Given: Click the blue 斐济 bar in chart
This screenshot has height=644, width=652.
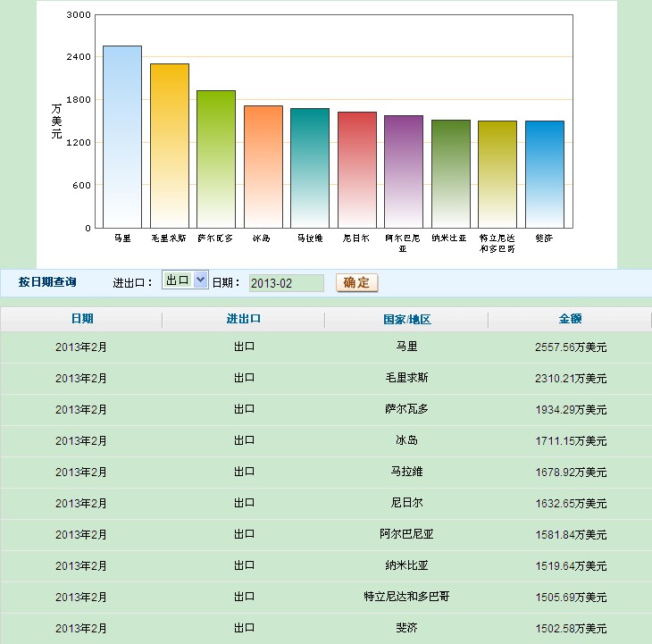Looking at the screenshot, I should (x=545, y=174).
